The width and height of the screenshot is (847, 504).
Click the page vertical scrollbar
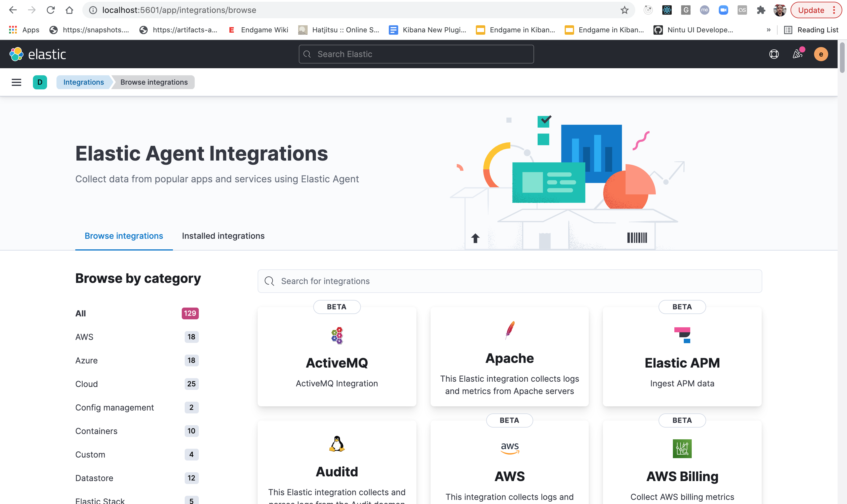pyautogui.click(x=842, y=58)
